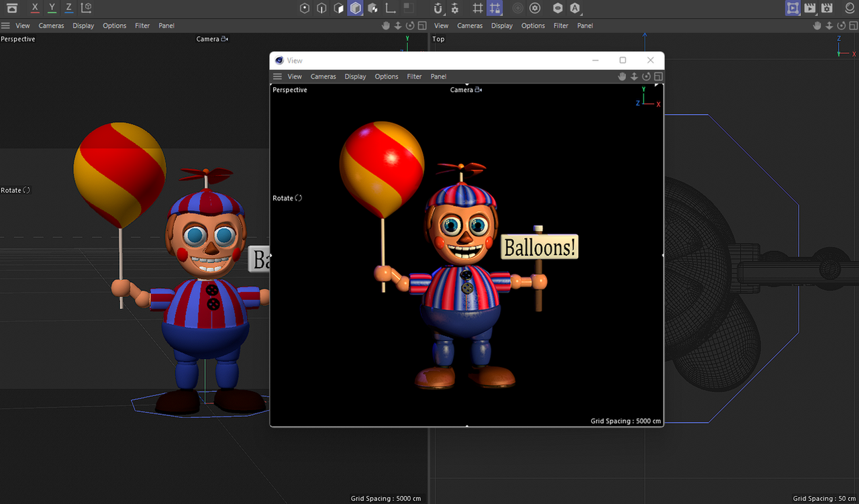The image size is (859, 504).
Task: Click Rotate indicator in floating View window
Action: click(287, 198)
